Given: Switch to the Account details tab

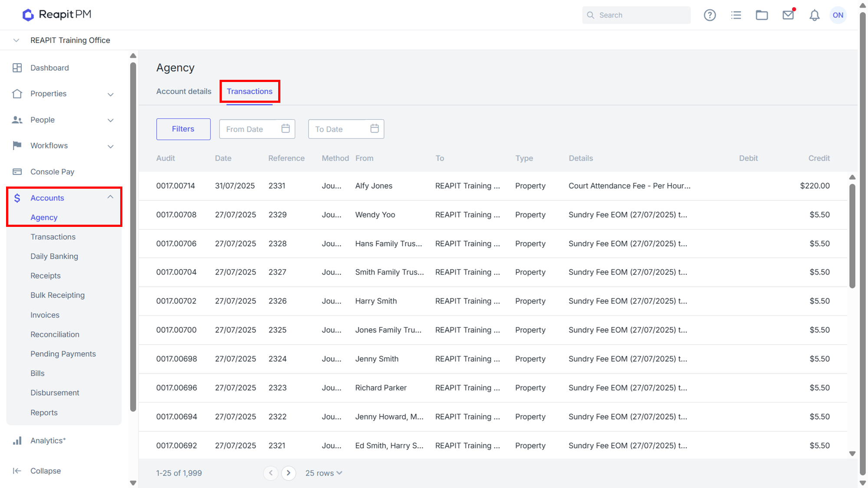Looking at the screenshot, I should point(184,92).
